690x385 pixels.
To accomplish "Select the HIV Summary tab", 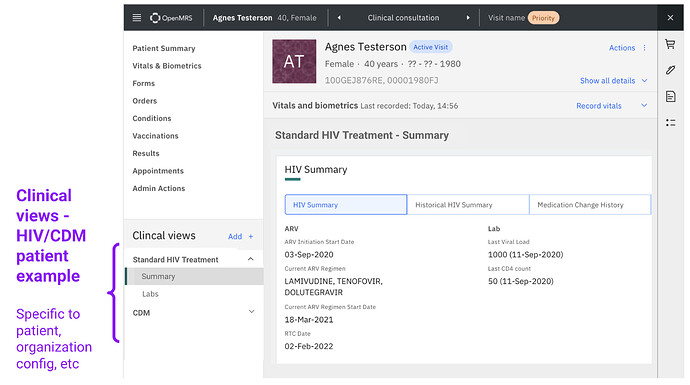I will (345, 205).
